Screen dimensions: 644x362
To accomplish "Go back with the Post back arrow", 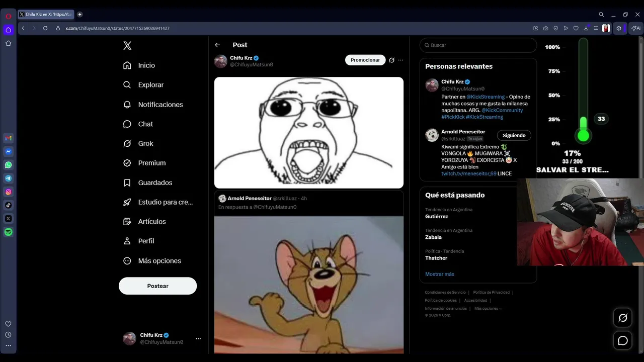I will point(217,45).
